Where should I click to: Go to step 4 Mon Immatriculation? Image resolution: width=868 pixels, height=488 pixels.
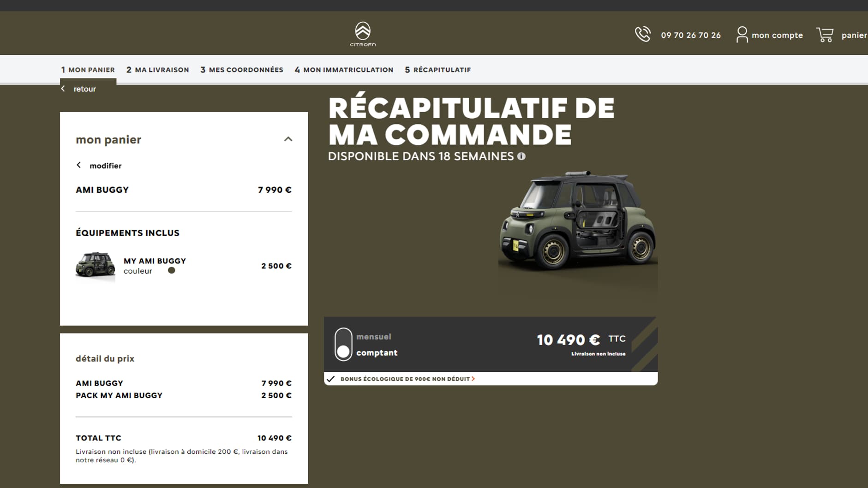[344, 70]
